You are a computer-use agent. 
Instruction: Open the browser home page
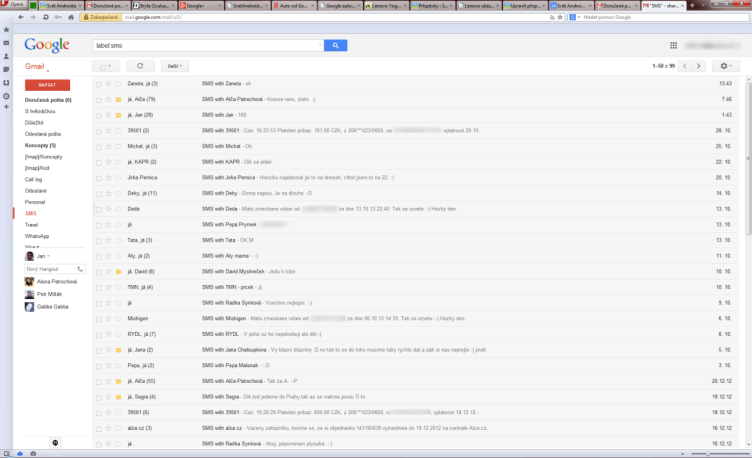71,17
